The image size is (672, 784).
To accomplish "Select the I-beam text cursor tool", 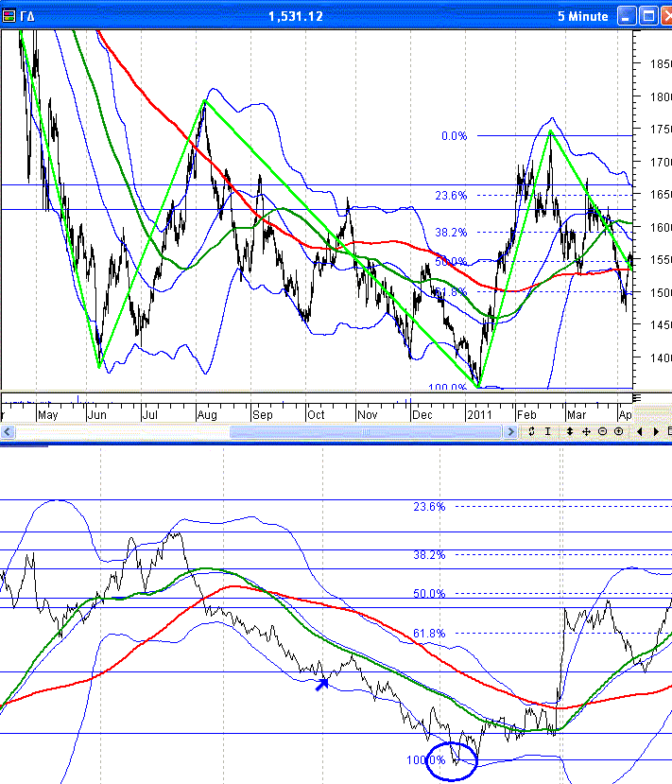I will point(548,431).
